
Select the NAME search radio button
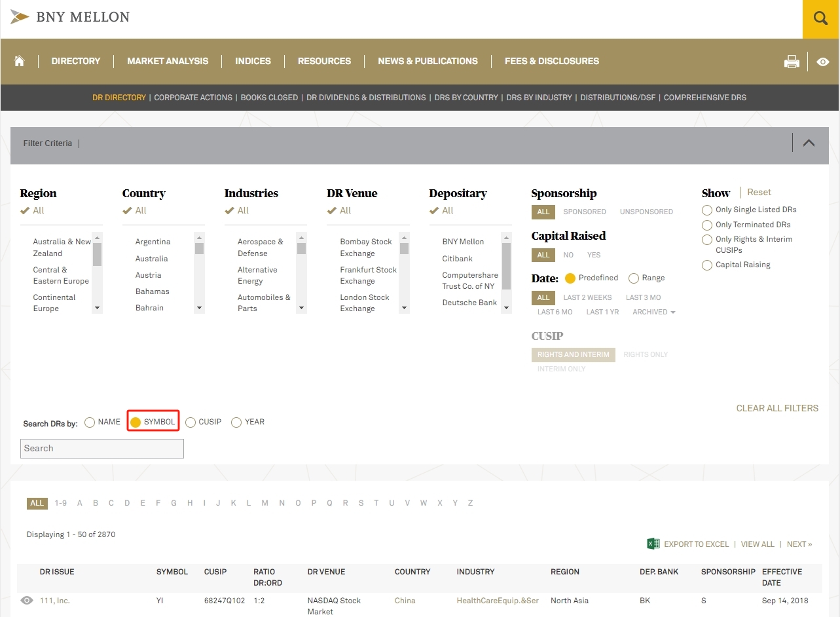pyautogui.click(x=90, y=422)
